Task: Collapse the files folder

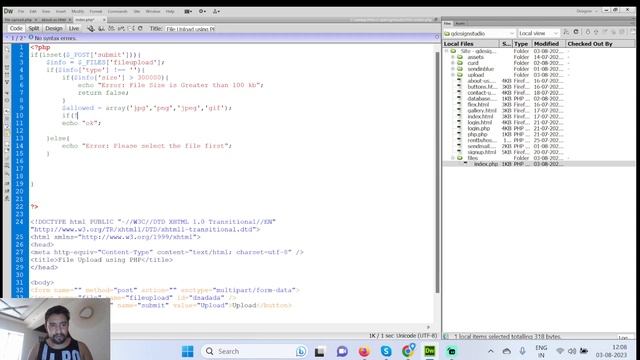Action: tap(453, 158)
